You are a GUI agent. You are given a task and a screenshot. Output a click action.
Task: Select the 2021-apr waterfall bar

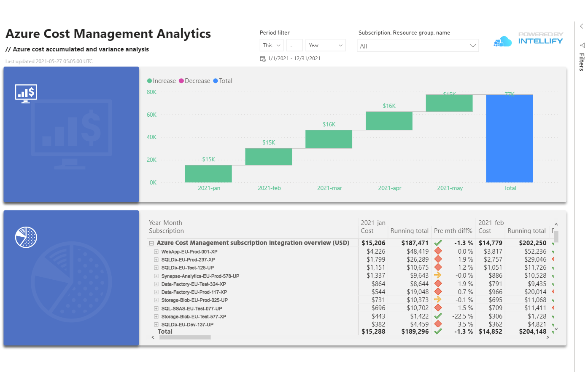[x=389, y=121]
